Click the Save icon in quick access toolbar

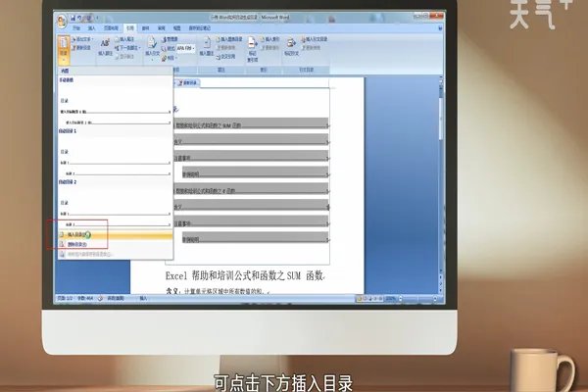[x=73, y=18]
